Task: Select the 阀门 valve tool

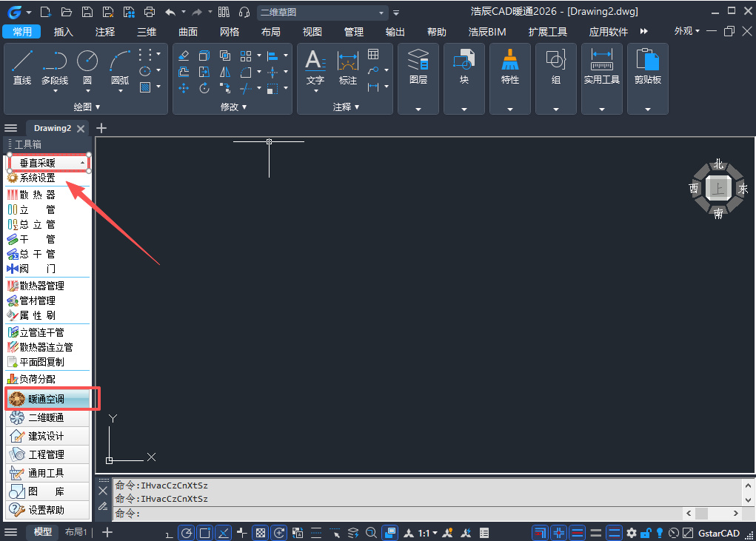Action: click(31, 269)
